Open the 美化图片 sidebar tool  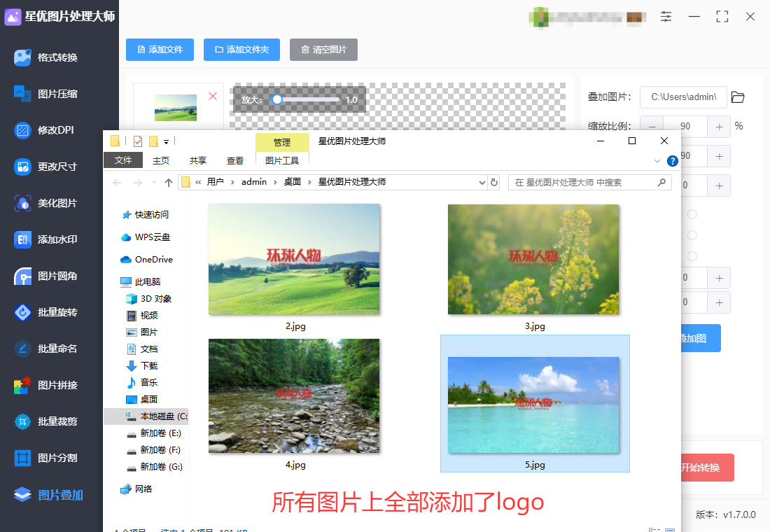[46, 203]
